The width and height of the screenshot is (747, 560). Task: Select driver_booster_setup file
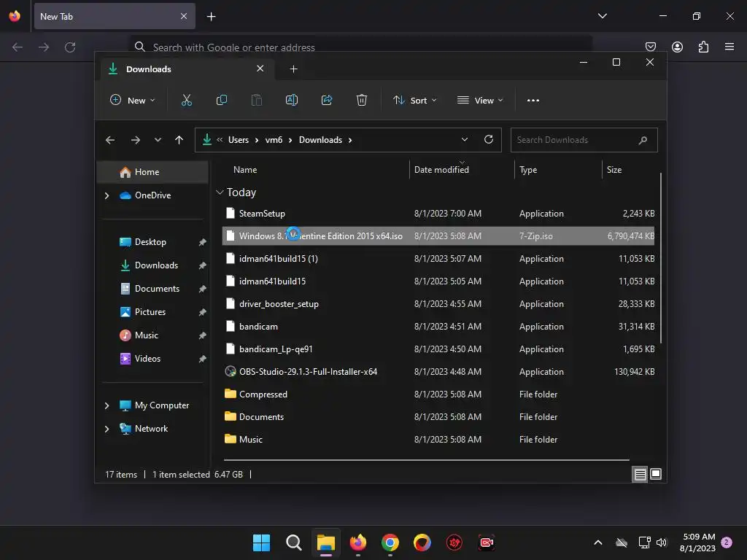click(x=438, y=304)
